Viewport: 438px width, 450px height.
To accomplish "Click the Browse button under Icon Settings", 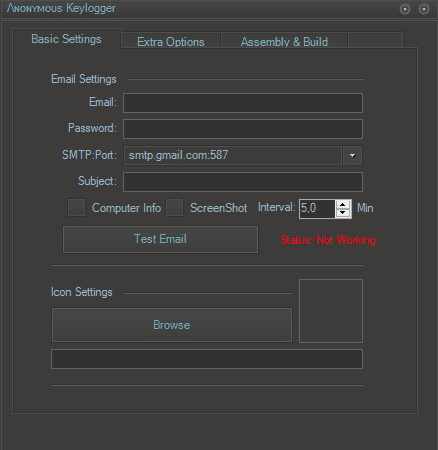I will coord(172,325).
